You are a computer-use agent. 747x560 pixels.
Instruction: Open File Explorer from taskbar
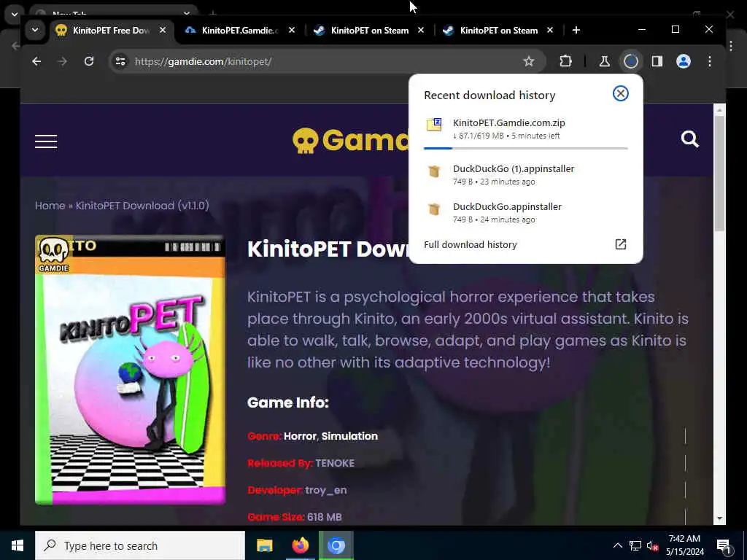[x=264, y=545]
